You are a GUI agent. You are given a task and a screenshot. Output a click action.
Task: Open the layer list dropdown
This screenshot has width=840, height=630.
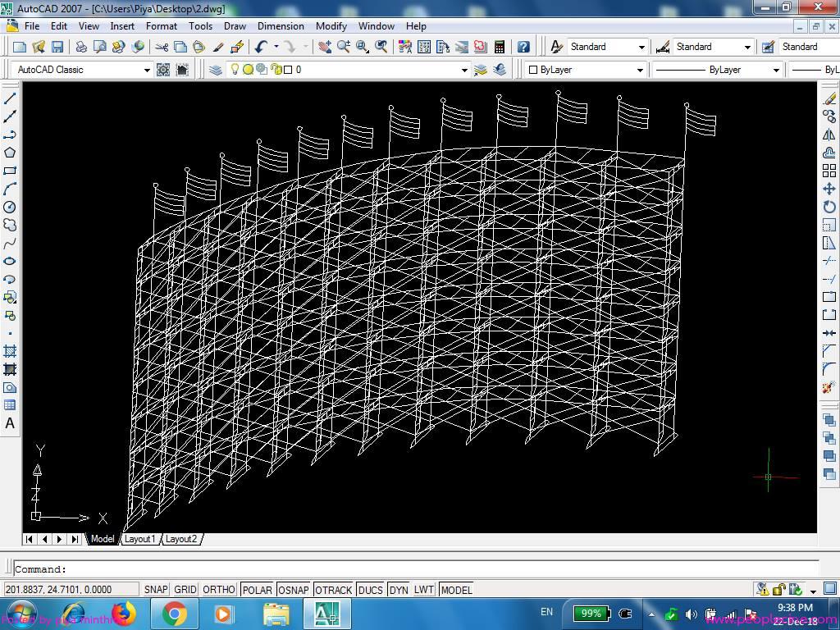point(463,70)
